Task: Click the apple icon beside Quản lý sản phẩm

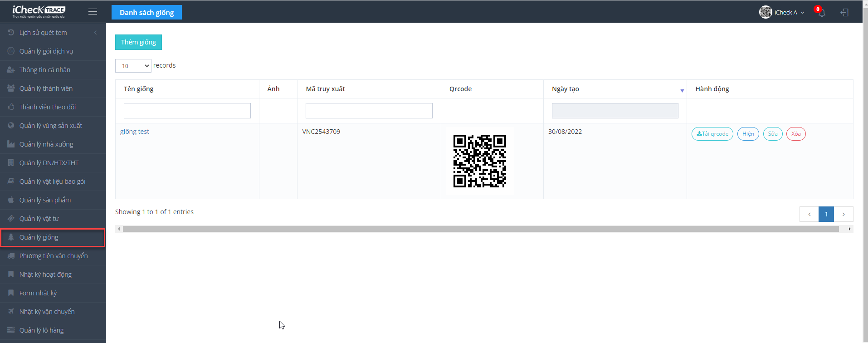Action: (11, 200)
